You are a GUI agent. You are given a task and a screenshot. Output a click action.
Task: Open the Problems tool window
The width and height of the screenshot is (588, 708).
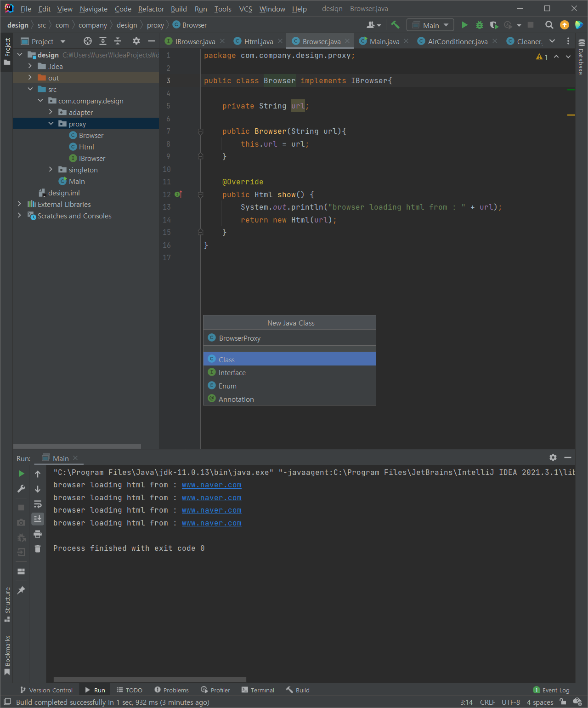click(x=171, y=690)
